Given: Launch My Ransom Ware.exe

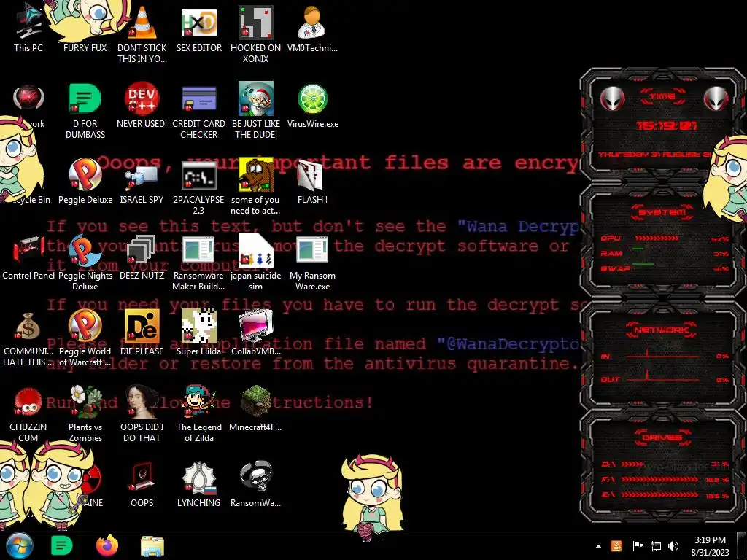Looking at the screenshot, I should (312, 262).
